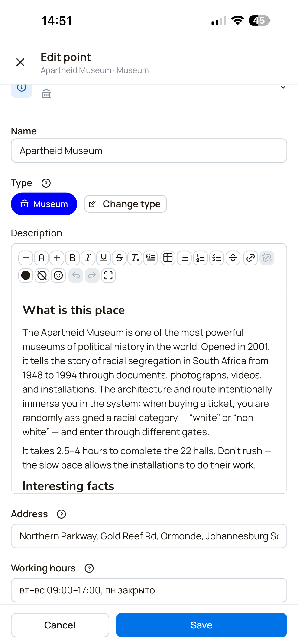
Task: Tap the battery indicator
Action: pos(260,20)
